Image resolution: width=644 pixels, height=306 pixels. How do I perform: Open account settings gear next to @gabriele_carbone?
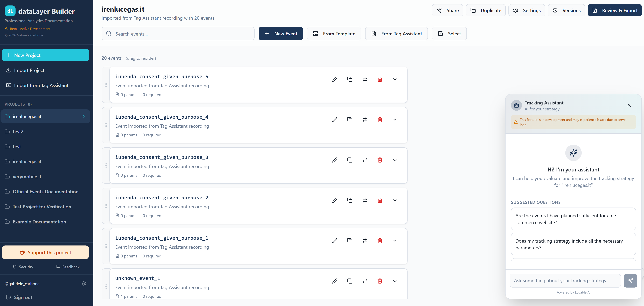[84, 283]
